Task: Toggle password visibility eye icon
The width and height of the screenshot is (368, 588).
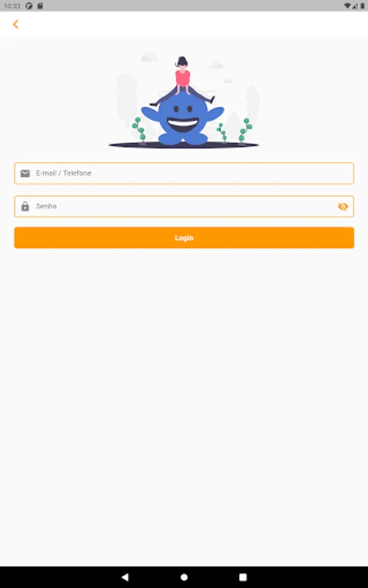Action: coord(343,206)
